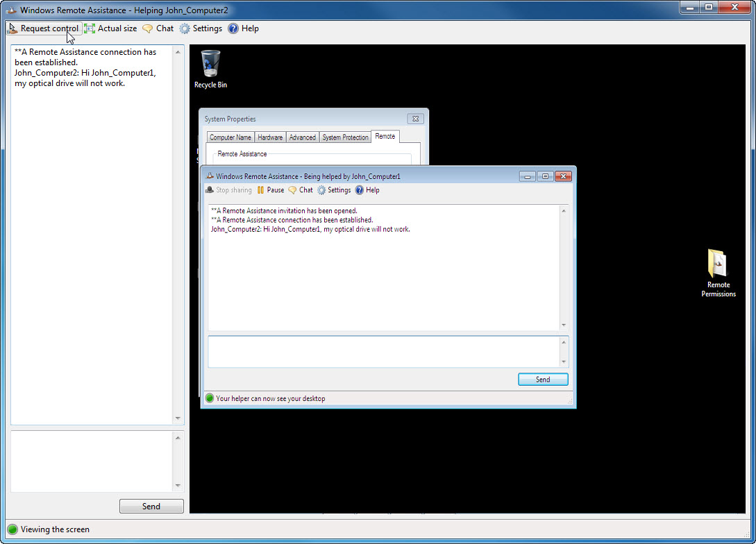Click Help in the Being helped window
The image size is (756, 544).
point(367,190)
